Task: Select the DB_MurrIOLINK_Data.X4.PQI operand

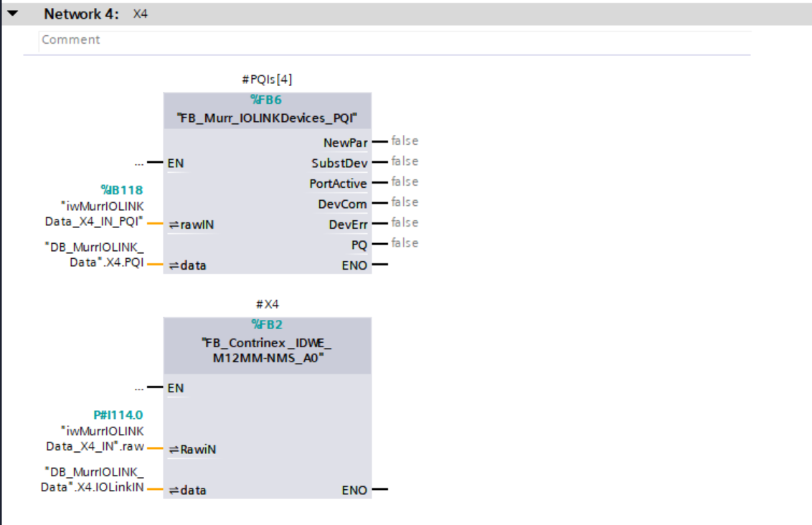Action: pyautogui.click(x=94, y=255)
